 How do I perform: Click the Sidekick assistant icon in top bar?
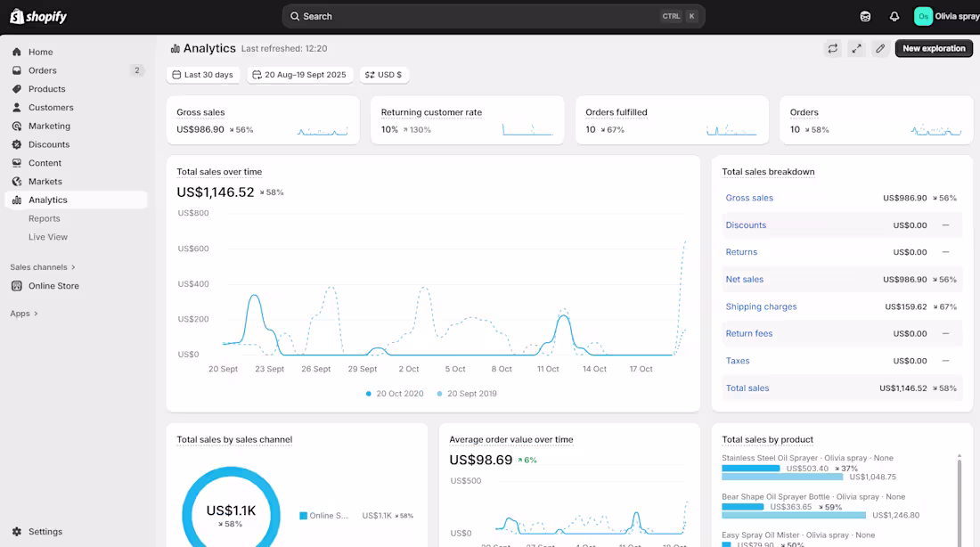865,17
